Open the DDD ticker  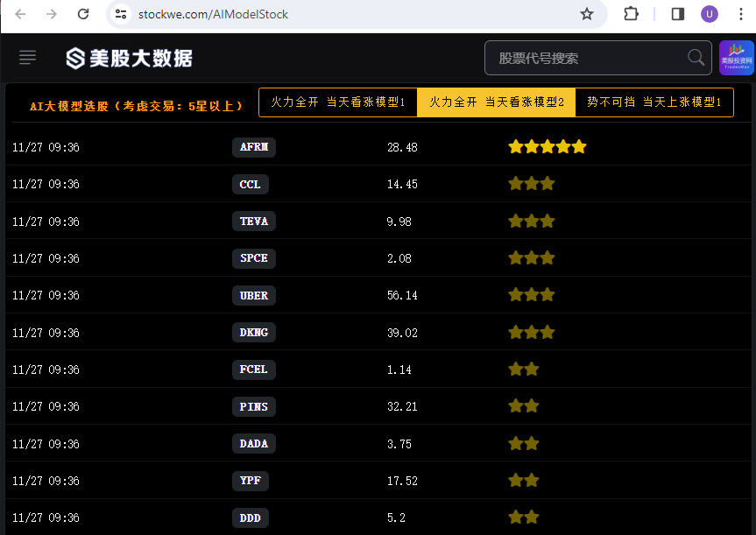pos(251,517)
